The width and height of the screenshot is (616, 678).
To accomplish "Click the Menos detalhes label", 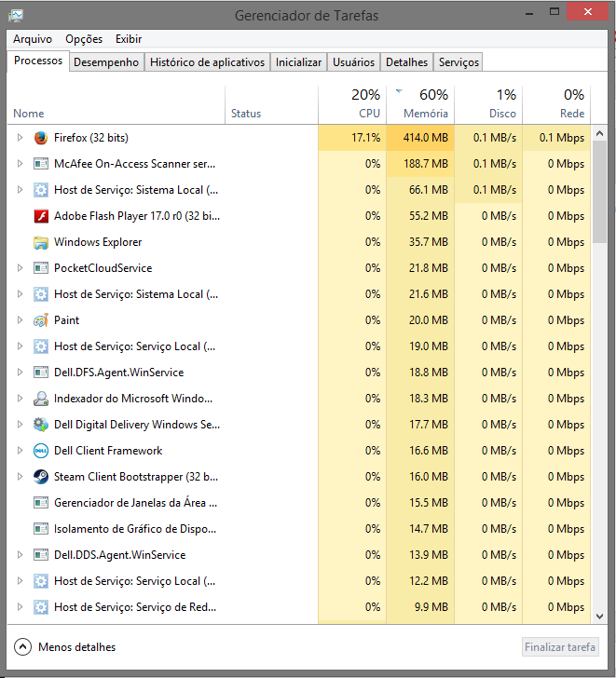I will point(77,647).
